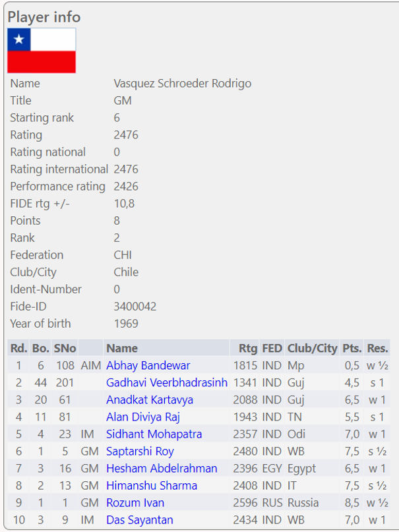The height and width of the screenshot is (532, 399).
Task: Click the player name Vasquez Schroeder Rodrigo
Action: [x=182, y=84]
